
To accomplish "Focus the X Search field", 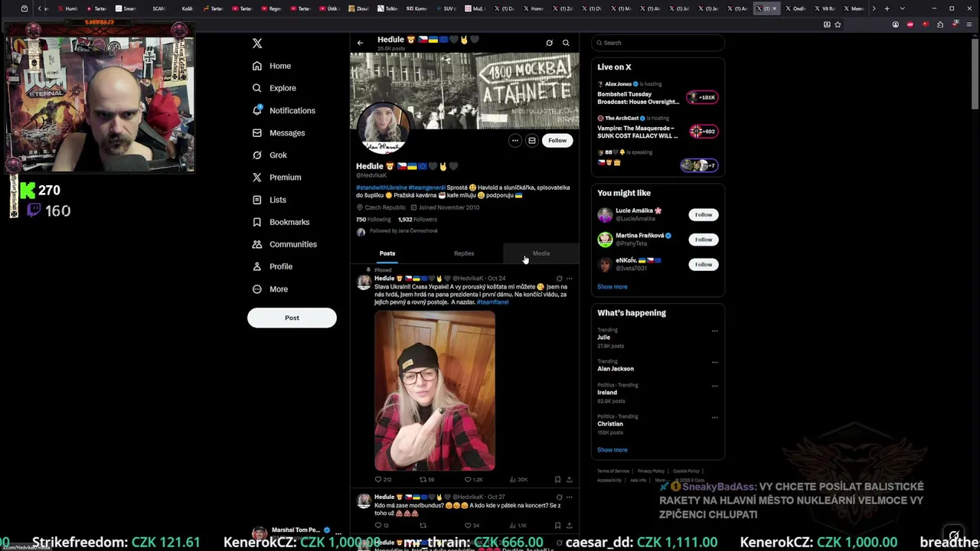I will click(x=658, y=43).
